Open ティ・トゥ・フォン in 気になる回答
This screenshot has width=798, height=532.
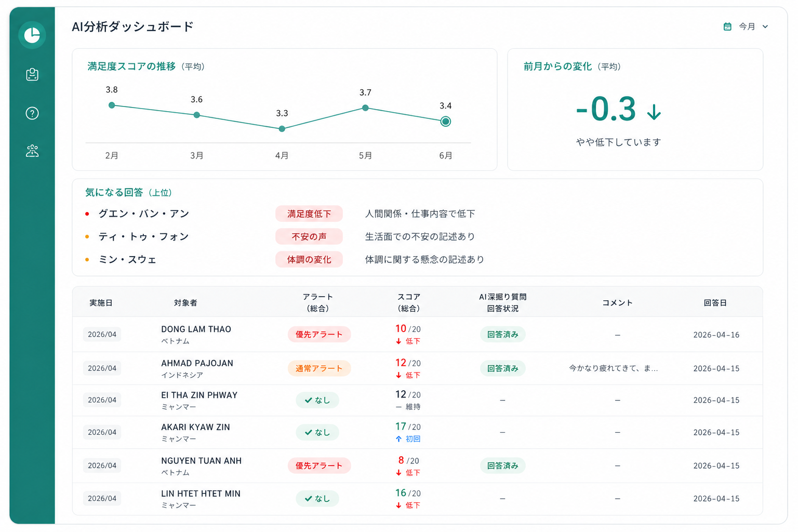(144, 236)
